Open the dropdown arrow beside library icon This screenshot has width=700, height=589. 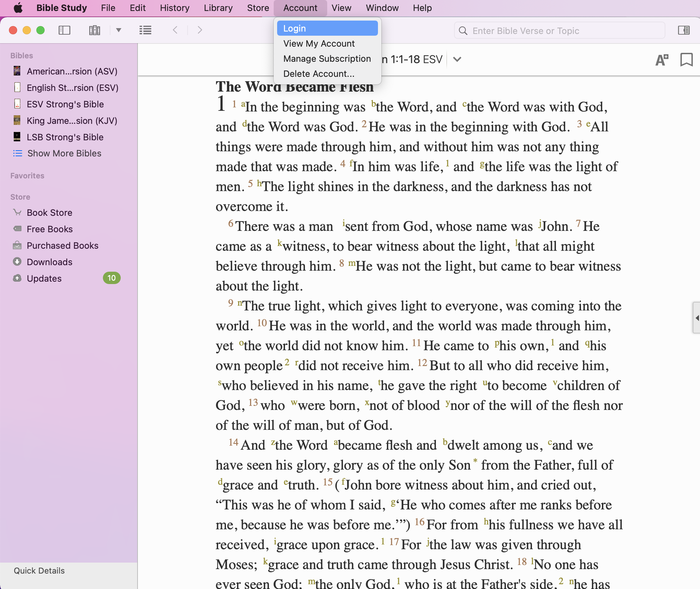(119, 30)
